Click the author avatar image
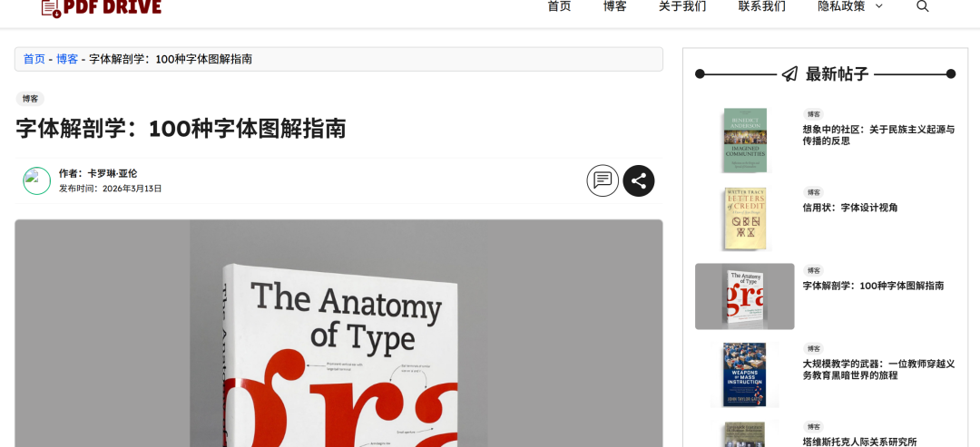The height and width of the screenshot is (447, 980). click(37, 181)
